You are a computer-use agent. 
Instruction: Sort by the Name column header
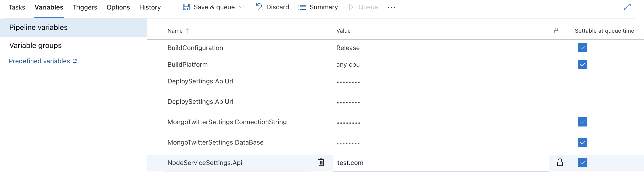175,31
